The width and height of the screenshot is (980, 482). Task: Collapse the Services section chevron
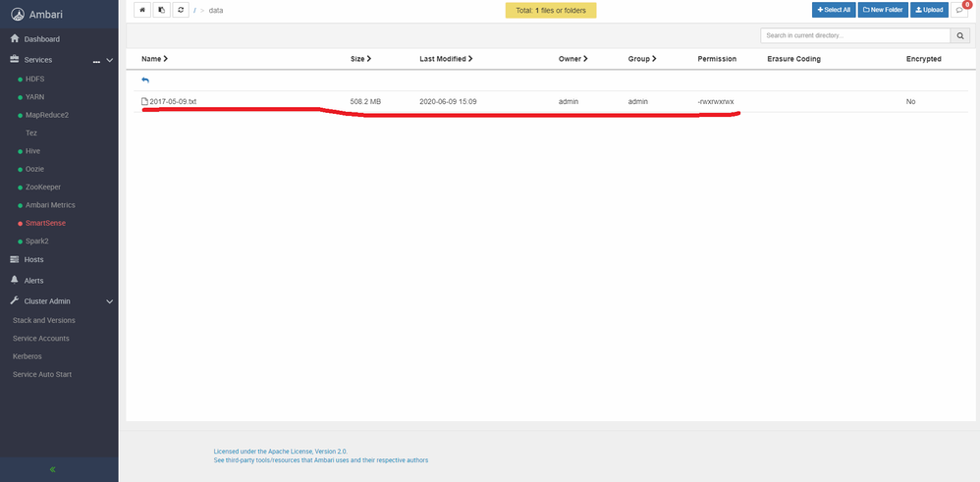pos(109,60)
